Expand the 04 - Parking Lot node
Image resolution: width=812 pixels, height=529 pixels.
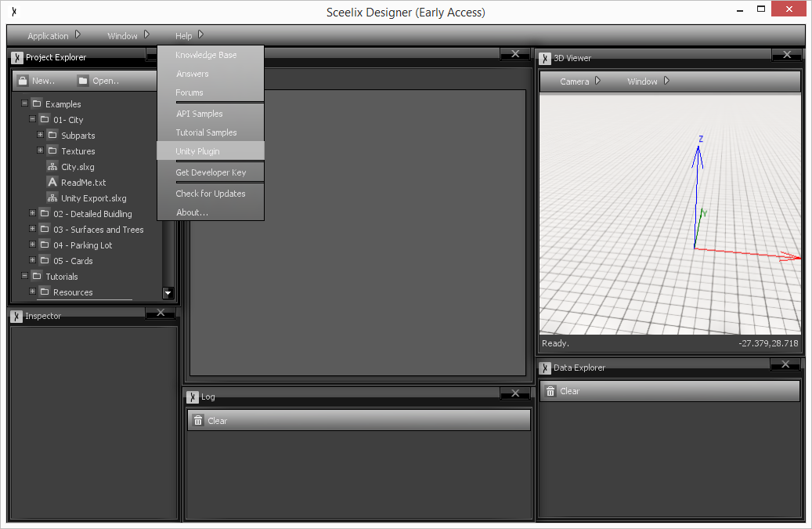point(32,244)
